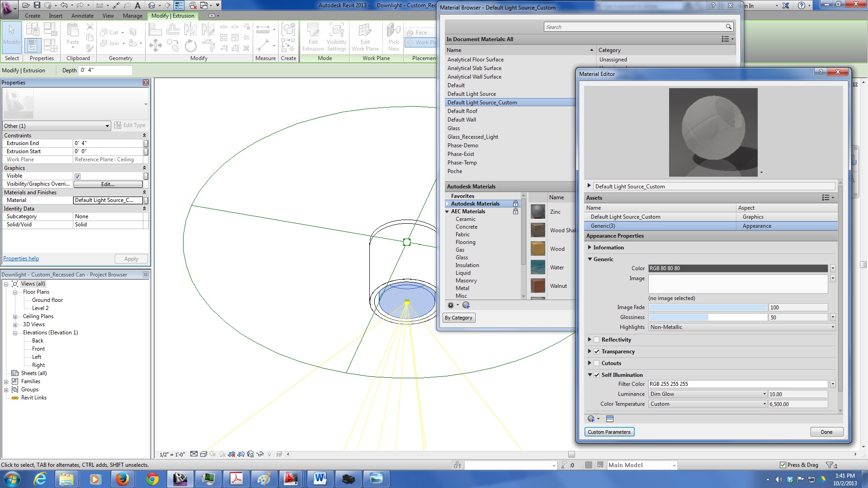Switch to the Manage ribbon tab
This screenshot has width=868, height=488.
click(132, 16)
